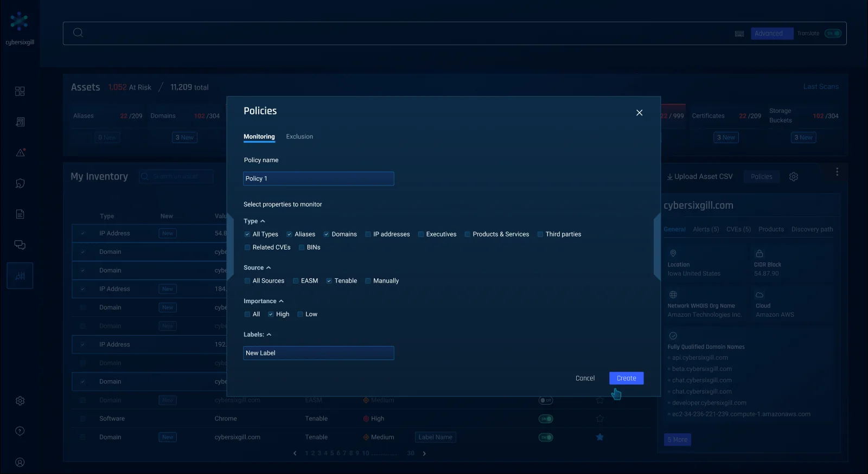This screenshot has height=474, width=868.
Task: Open the help question mark icon
Action: pos(20,431)
